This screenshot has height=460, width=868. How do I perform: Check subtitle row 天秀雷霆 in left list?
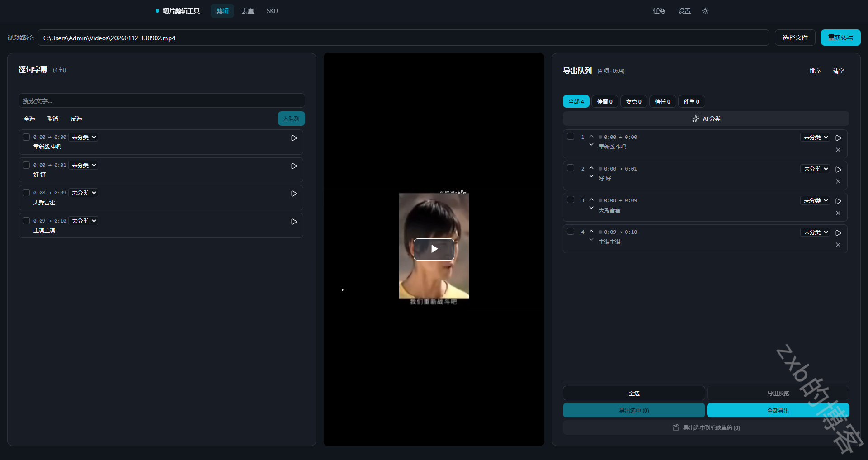[x=26, y=193]
